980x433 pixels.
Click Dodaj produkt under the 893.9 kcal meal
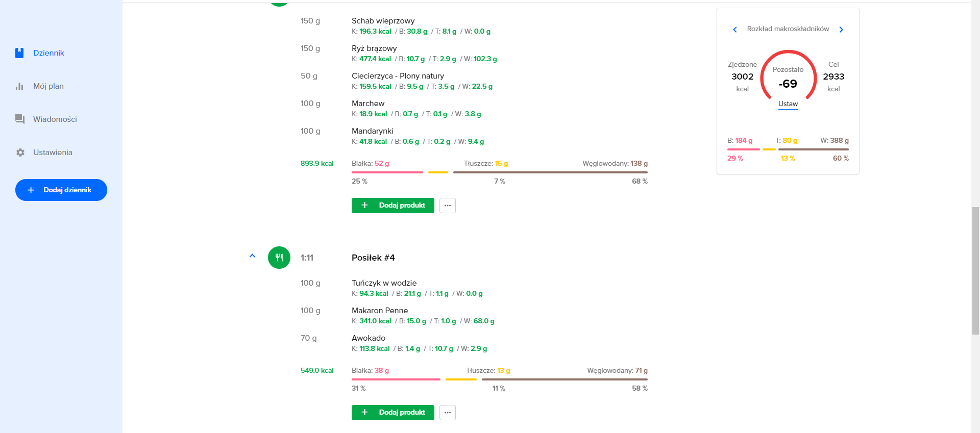coord(393,206)
